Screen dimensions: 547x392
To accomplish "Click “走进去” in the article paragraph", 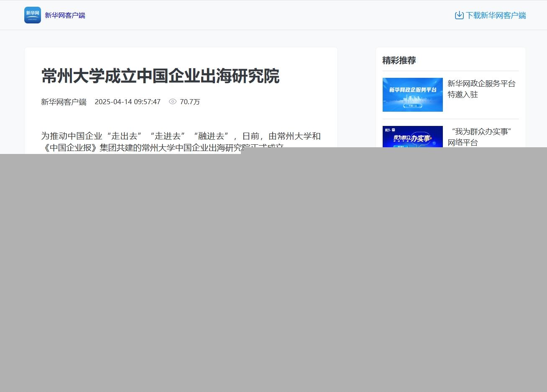I will (x=168, y=136).
